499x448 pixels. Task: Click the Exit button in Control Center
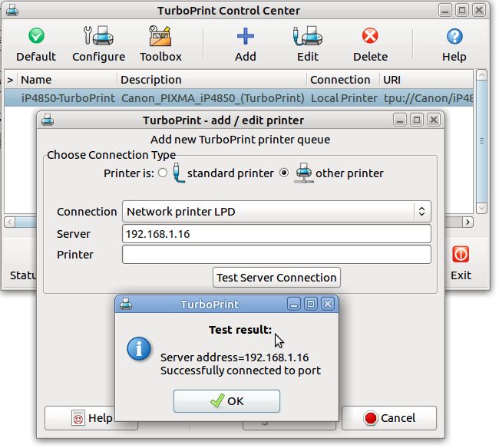point(461,263)
